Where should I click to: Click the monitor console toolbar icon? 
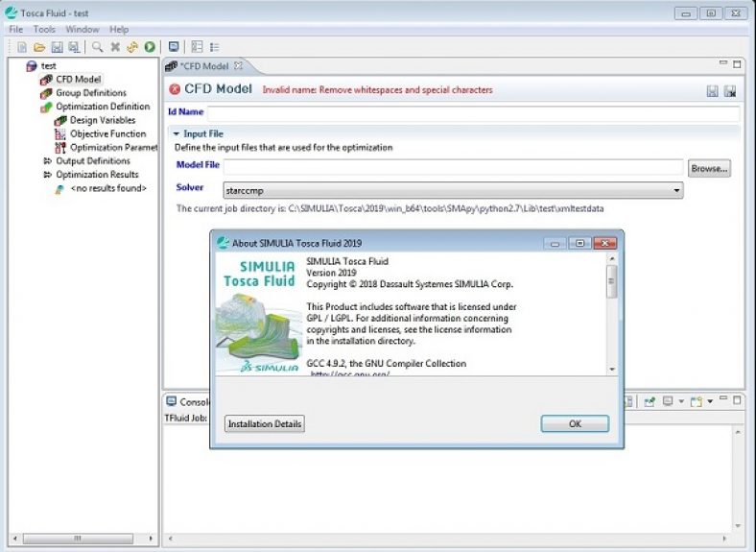point(174,47)
